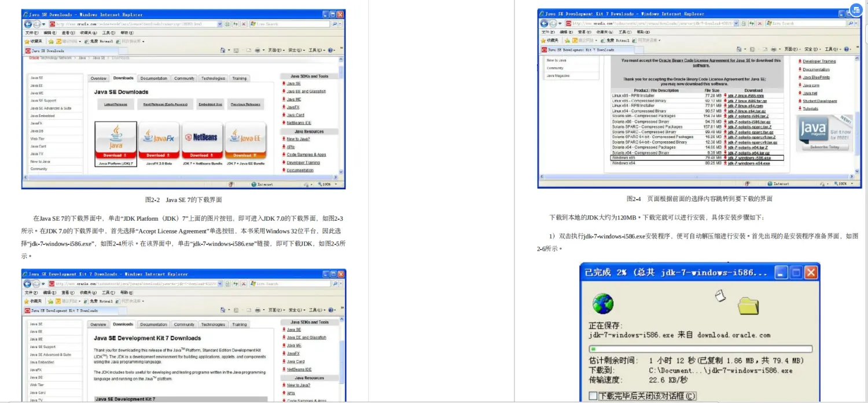Click the Java Platform (JDK) 7 download tile

point(116,144)
